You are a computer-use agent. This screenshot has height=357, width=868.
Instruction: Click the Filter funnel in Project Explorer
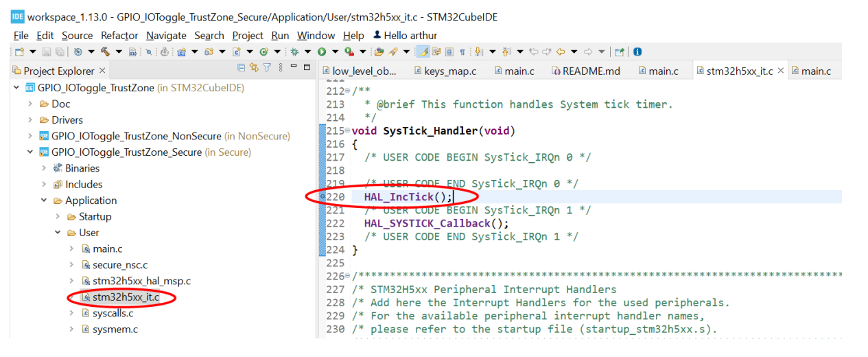[267, 67]
